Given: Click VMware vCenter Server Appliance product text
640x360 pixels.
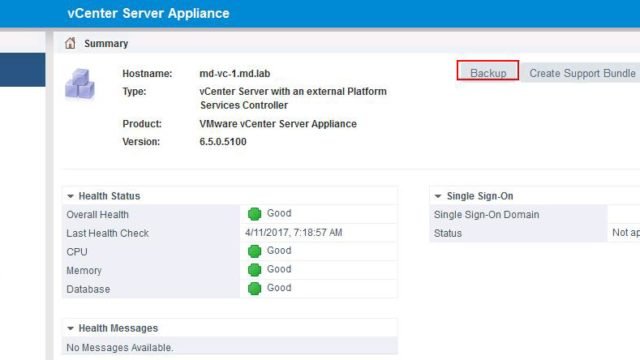Looking at the screenshot, I should click(278, 124).
